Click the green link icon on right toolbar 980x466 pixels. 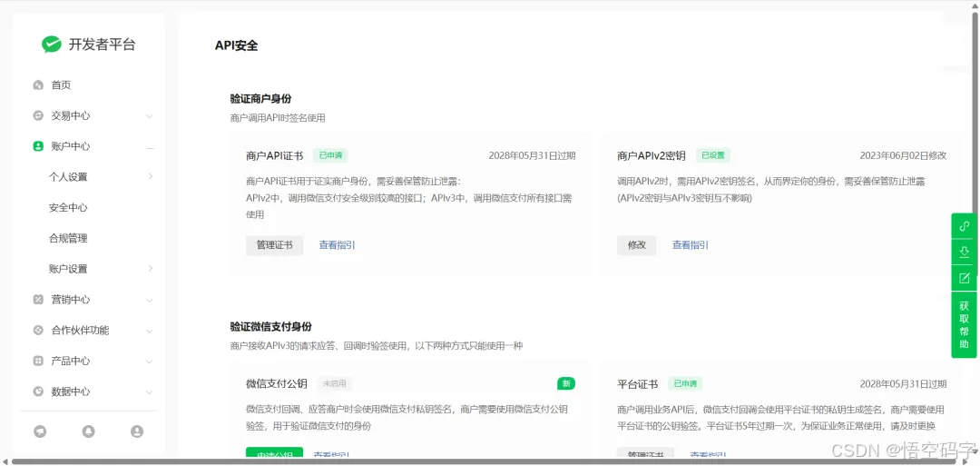(x=964, y=226)
